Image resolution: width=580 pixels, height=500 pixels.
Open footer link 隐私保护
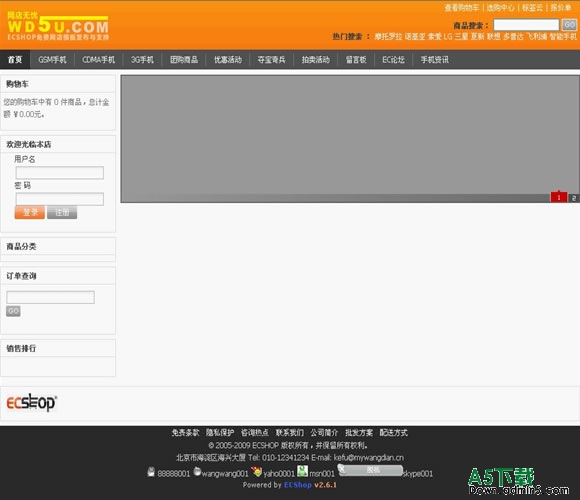(220, 432)
